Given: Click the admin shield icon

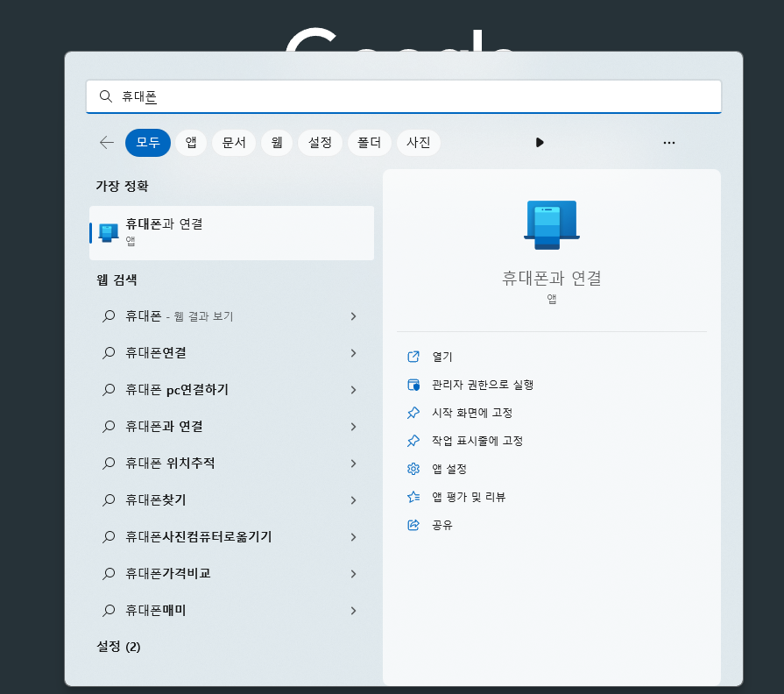Looking at the screenshot, I should (x=413, y=385).
